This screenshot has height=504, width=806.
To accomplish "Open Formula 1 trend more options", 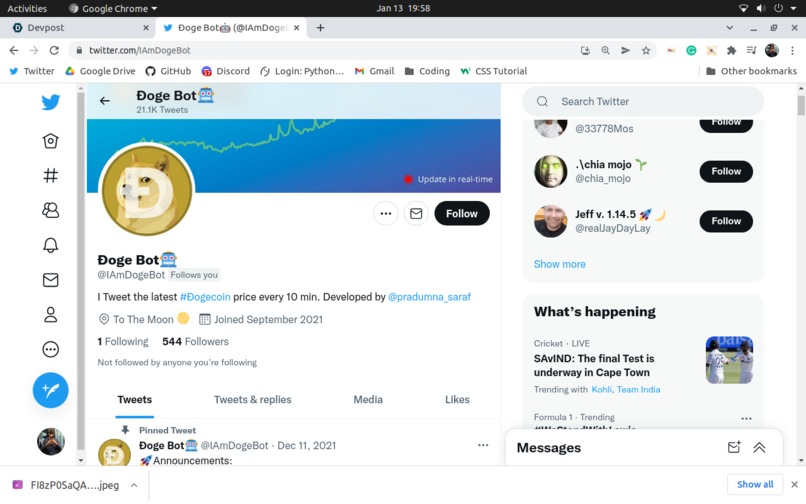I will click(746, 418).
